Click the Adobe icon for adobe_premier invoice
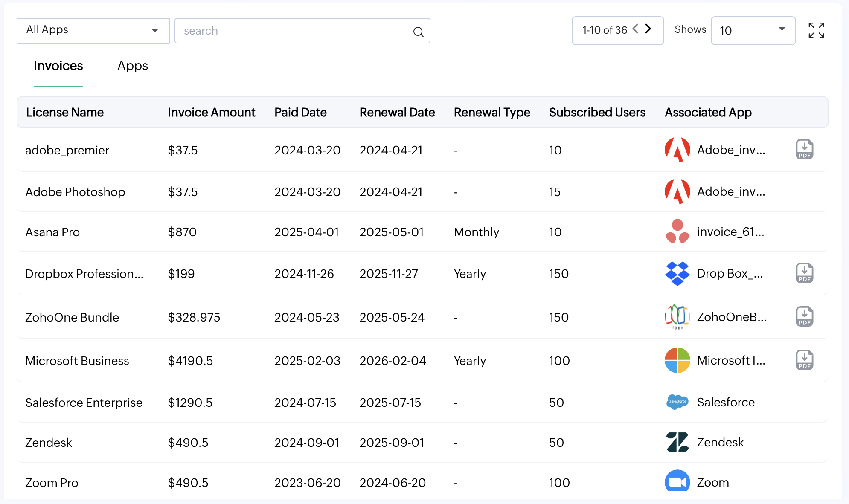This screenshot has height=504, width=849. (x=677, y=150)
